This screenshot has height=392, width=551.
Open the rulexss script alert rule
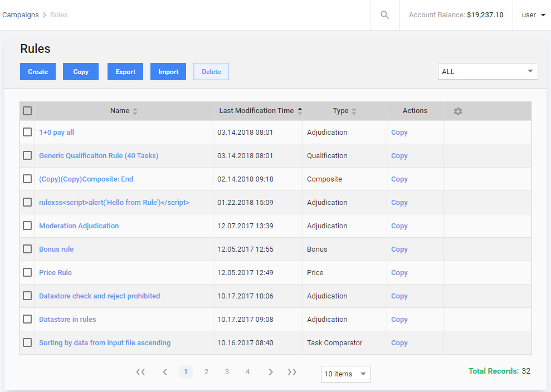[114, 202]
